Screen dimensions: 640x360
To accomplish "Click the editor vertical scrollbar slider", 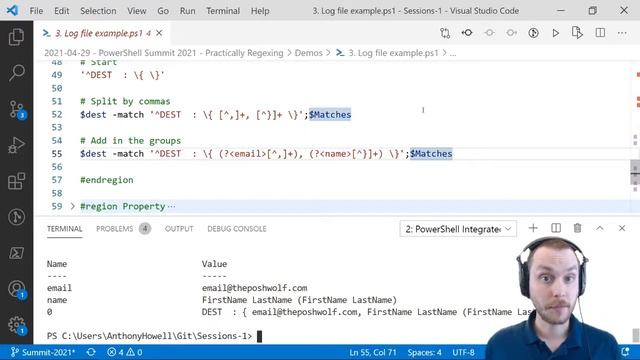I will [635, 173].
